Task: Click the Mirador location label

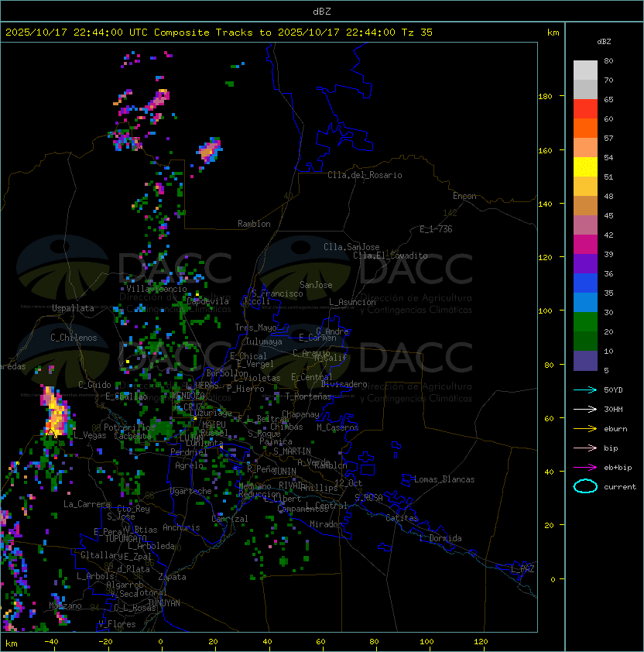Action: tap(326, 524)
